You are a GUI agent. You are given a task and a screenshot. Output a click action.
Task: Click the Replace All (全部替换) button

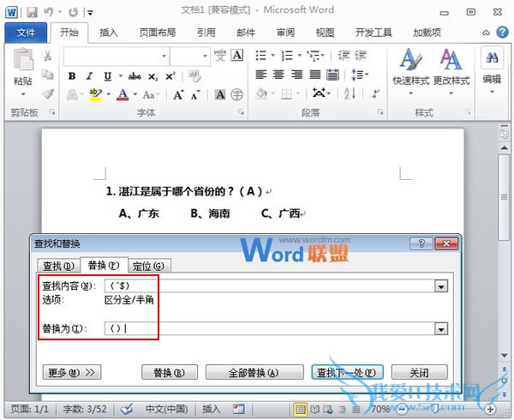254,373
